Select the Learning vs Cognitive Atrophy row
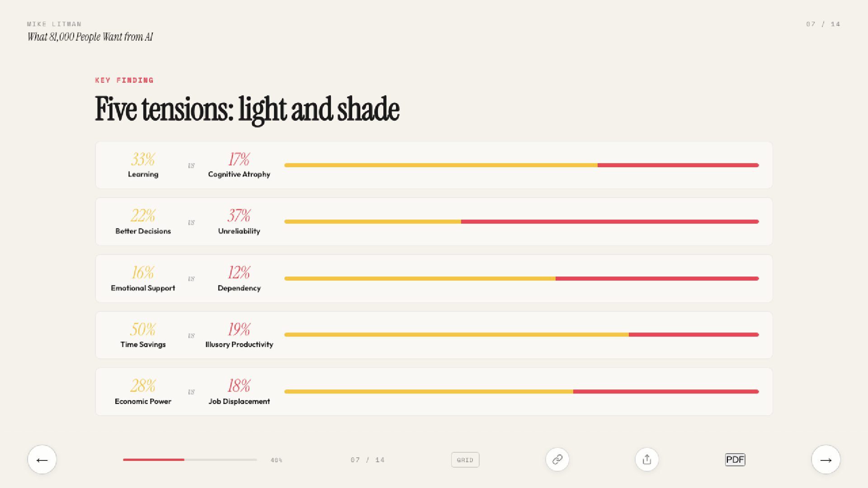 point(434,165)
